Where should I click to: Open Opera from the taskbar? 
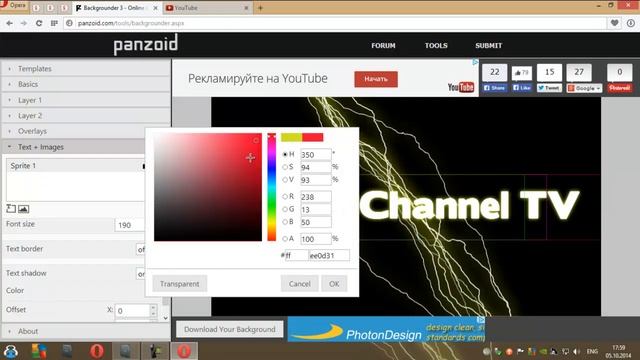[x=97, y=351]
